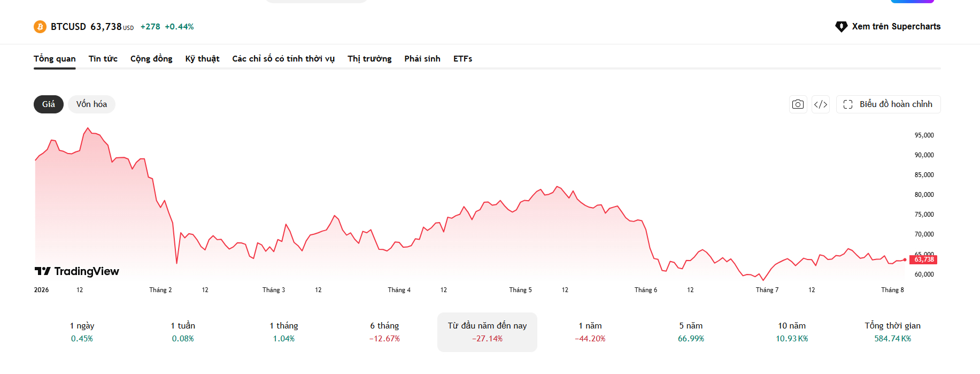Select Tổng thời gian range
Viewport: 980px width, 374px height.
click(893, 332)
